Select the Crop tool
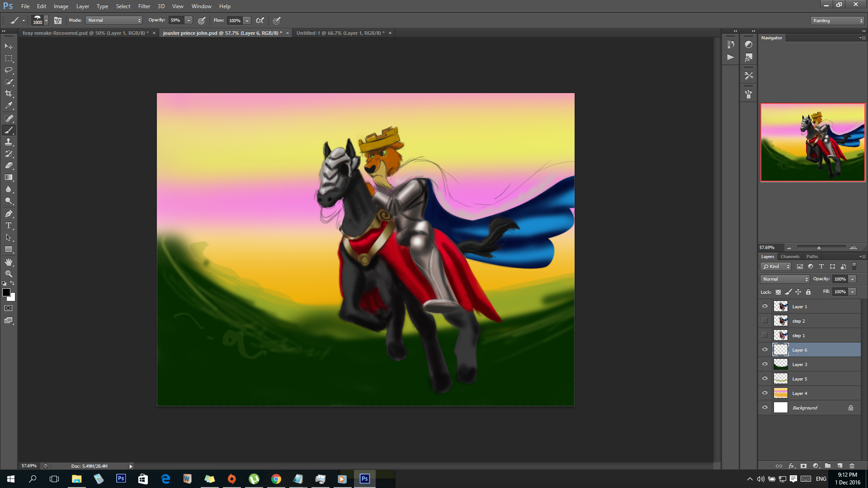 pyautogui.click(x=9, y=94)
